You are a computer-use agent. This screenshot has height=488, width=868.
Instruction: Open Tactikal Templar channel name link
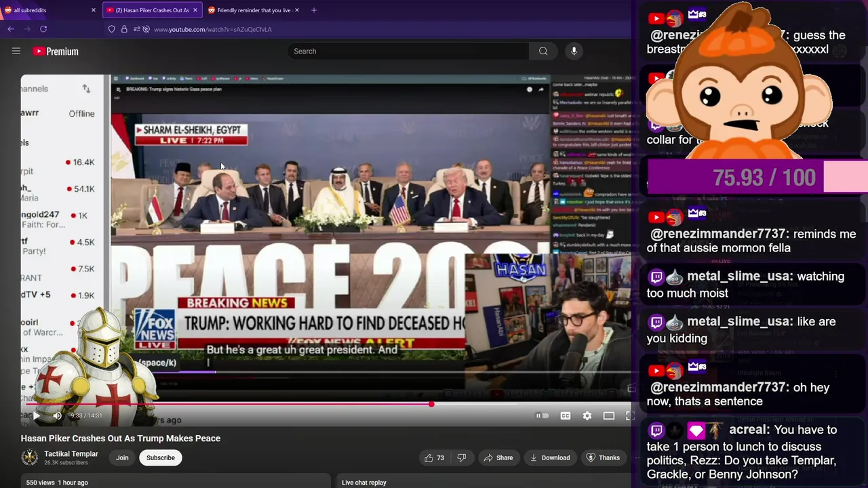71,453
